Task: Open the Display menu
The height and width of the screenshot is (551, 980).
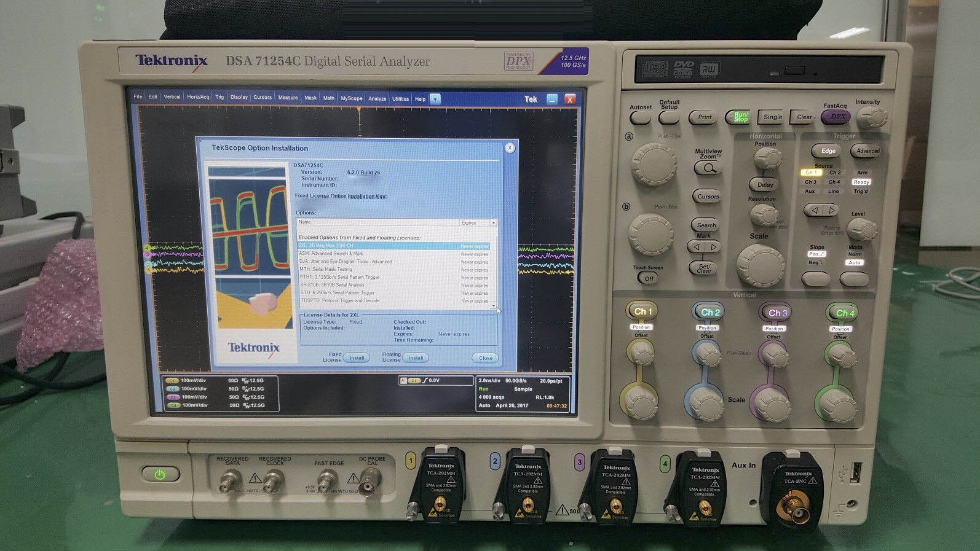Action: click(x=239, y=97)
